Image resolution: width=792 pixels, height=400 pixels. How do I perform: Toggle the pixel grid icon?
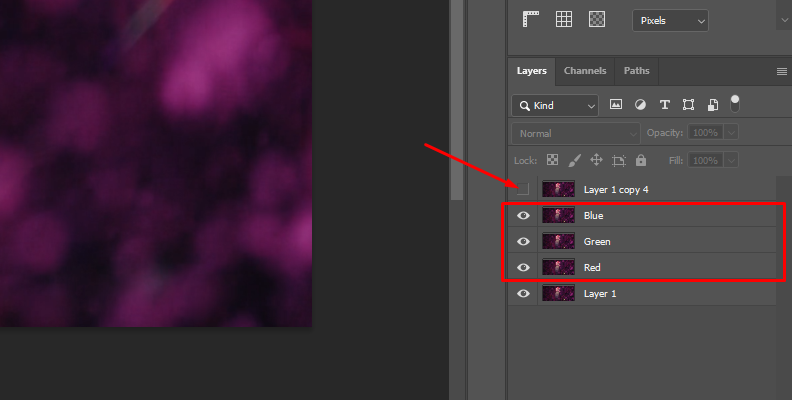597,19
